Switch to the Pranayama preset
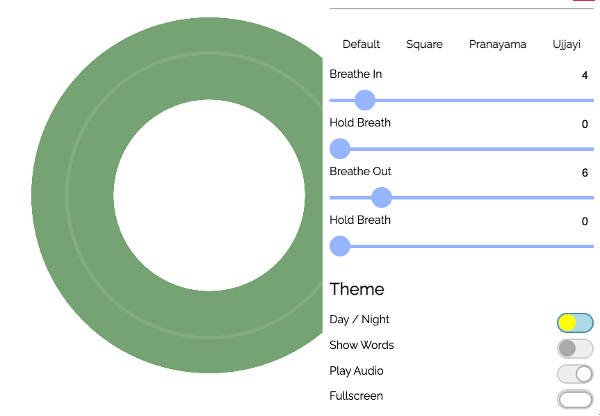 click(x=497, y=44)
